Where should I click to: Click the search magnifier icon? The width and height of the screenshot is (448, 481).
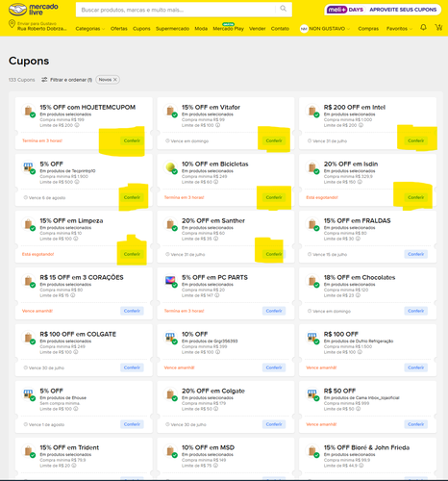click(284, 9)
